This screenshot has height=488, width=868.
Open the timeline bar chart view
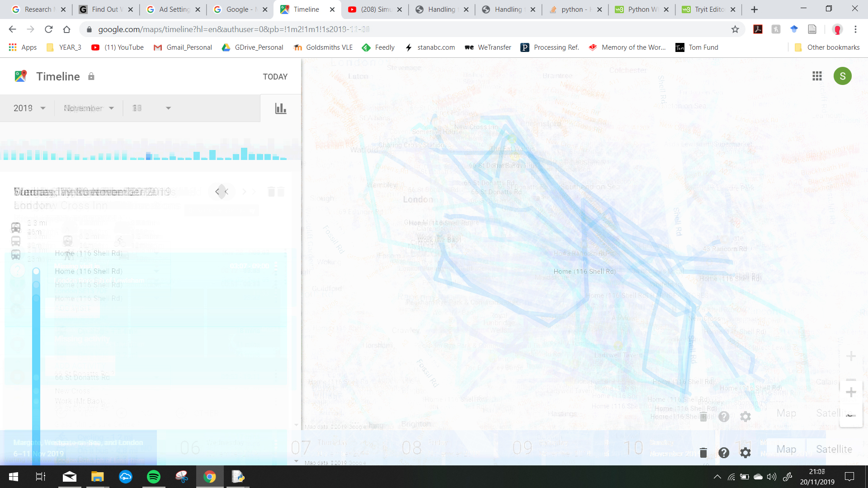coord(281,108)
